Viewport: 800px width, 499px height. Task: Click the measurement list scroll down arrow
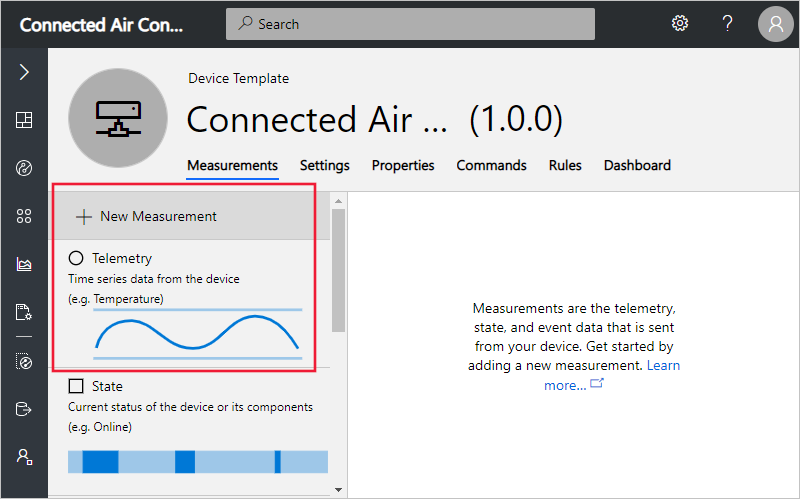coord(338,490)
